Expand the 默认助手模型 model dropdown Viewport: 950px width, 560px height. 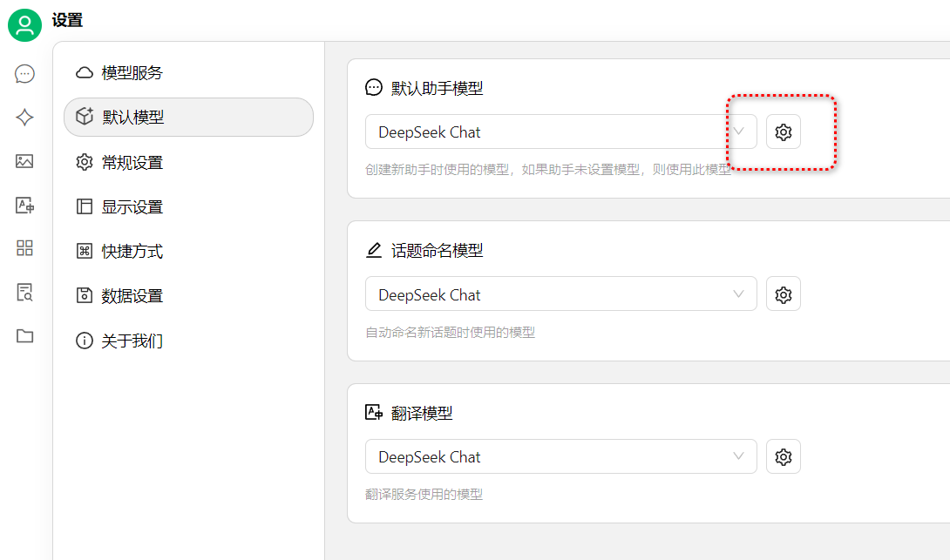click(560, 132)
